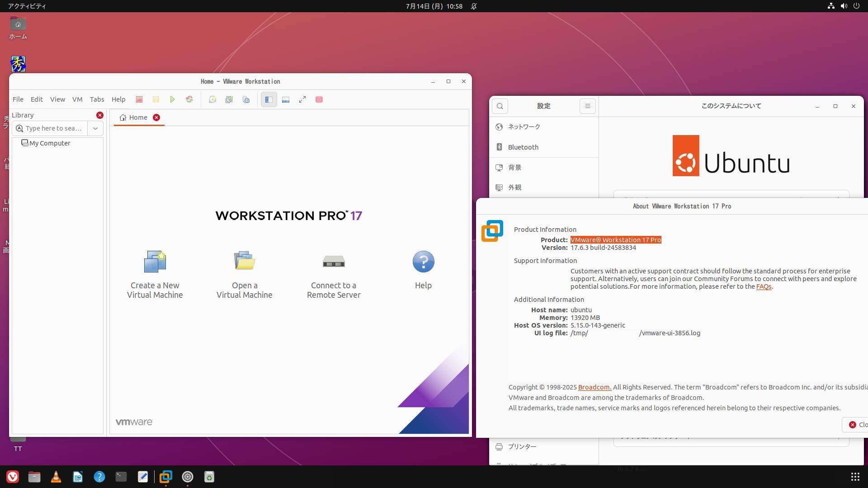Open the hamburger menu in Settings sidebar
This screenshot has width=868, height=488.
coord(588,106)
